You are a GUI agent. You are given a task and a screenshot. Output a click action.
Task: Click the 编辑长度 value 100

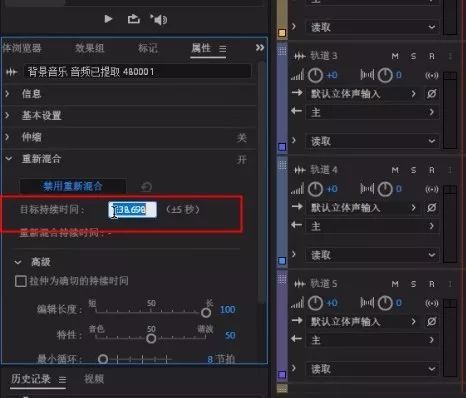pyautogui.click(x=227, y=310)
